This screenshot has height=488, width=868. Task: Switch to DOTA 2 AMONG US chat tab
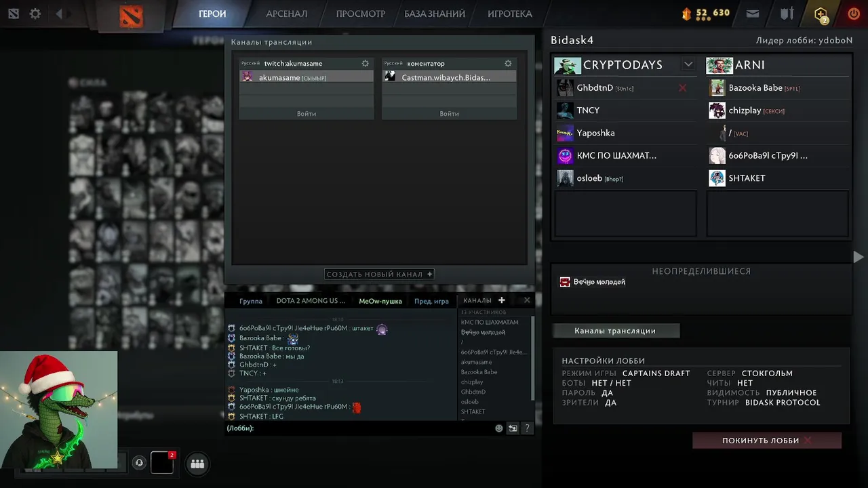point(311,301)
